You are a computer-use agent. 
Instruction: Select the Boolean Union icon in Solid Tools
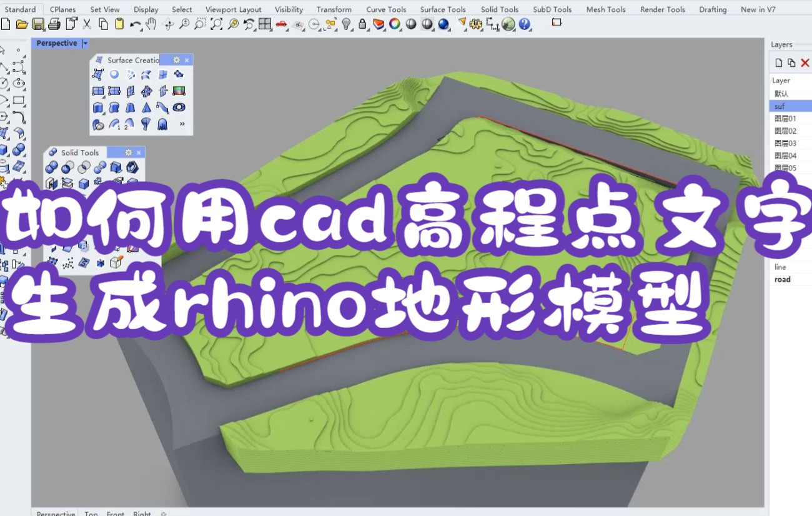coord(52,167)
